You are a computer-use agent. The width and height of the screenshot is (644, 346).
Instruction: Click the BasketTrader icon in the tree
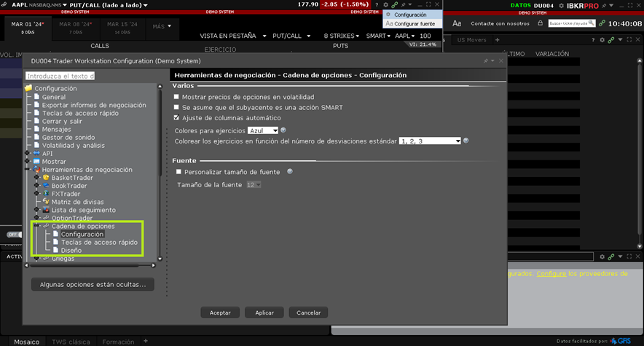tap(46, 178)
